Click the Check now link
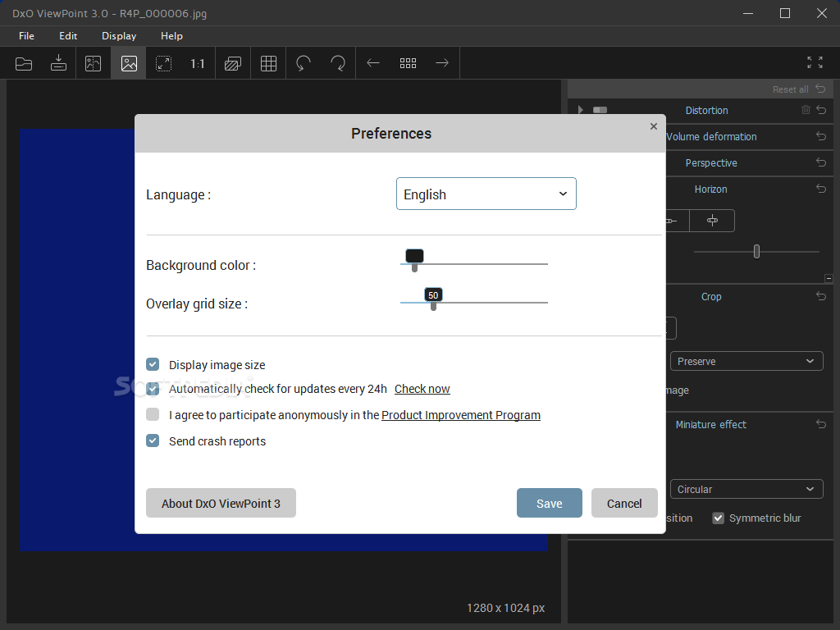840x630 pixels. coord(422,389)
